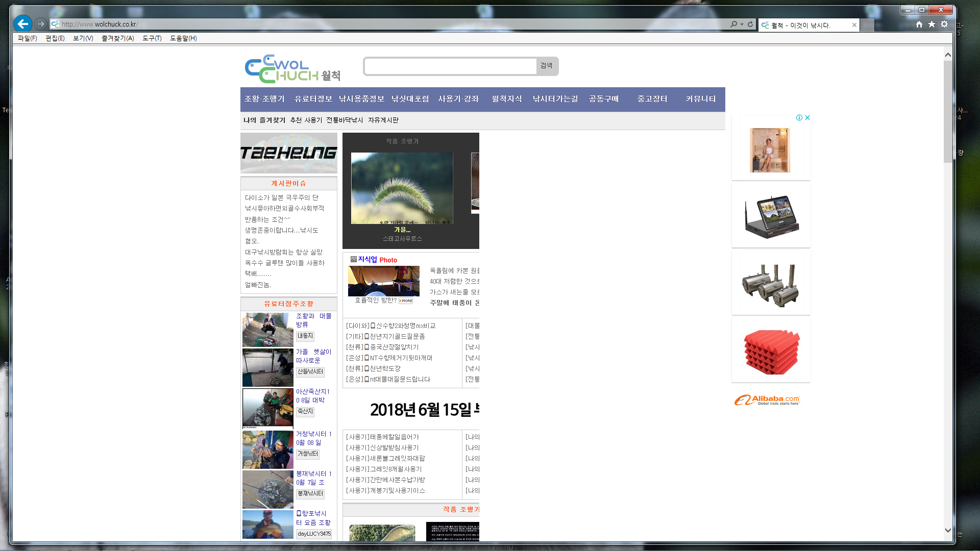Open the address bar dropdown arrow
The width and height of the screenshot is (980, 551).
[x=742, y=24]
